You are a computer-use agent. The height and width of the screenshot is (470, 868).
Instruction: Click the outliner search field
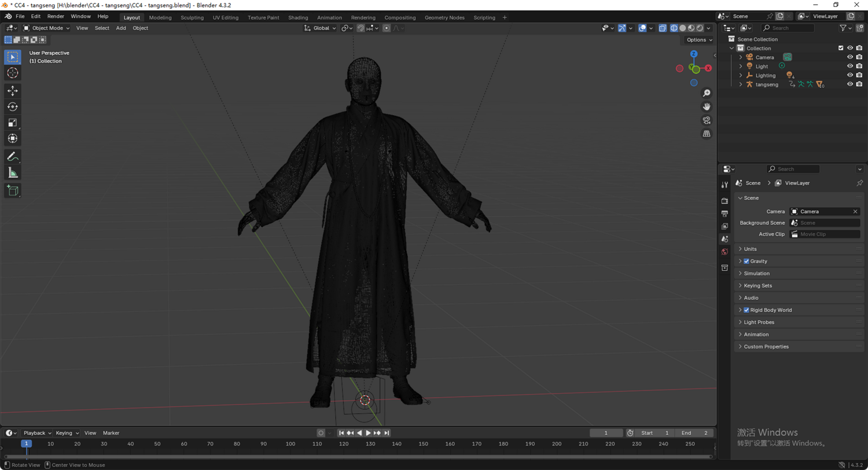[788, 28]
